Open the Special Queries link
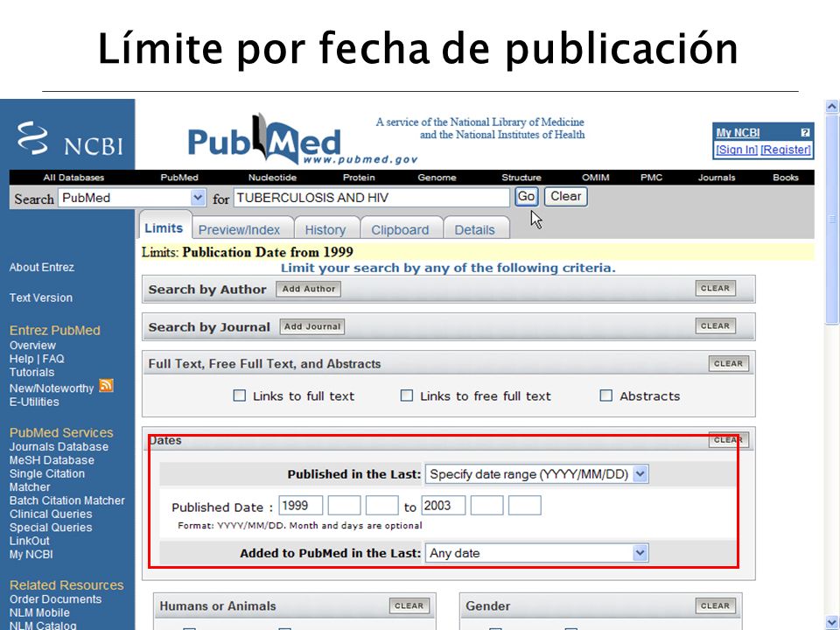The image size is (840, 630). point(51,528)
